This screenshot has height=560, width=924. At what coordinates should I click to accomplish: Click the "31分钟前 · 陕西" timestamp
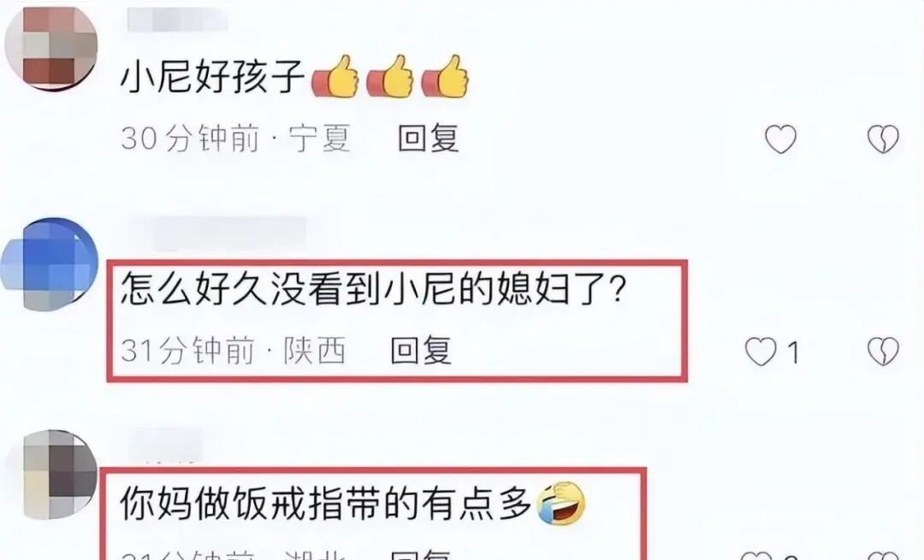point(233,351)
